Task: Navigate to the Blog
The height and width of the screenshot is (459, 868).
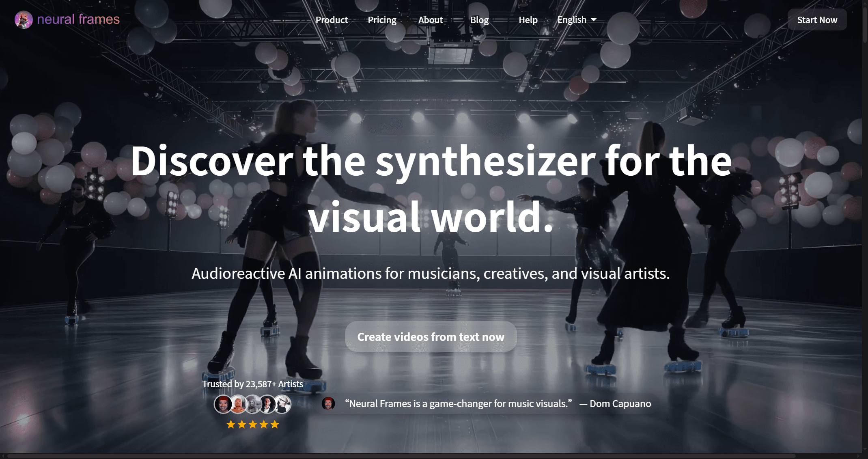Action: [479, 20]
